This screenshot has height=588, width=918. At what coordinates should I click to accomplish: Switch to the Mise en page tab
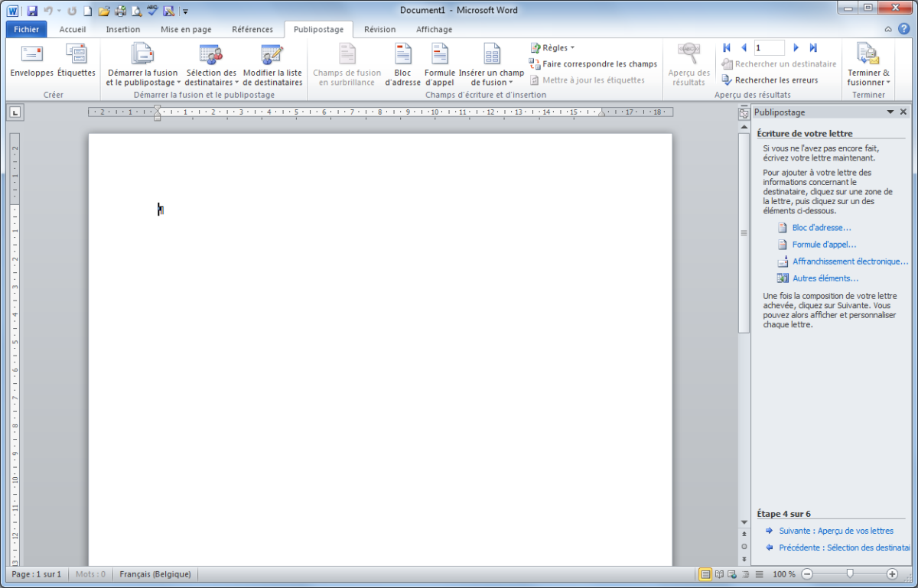tap(186, 29)
